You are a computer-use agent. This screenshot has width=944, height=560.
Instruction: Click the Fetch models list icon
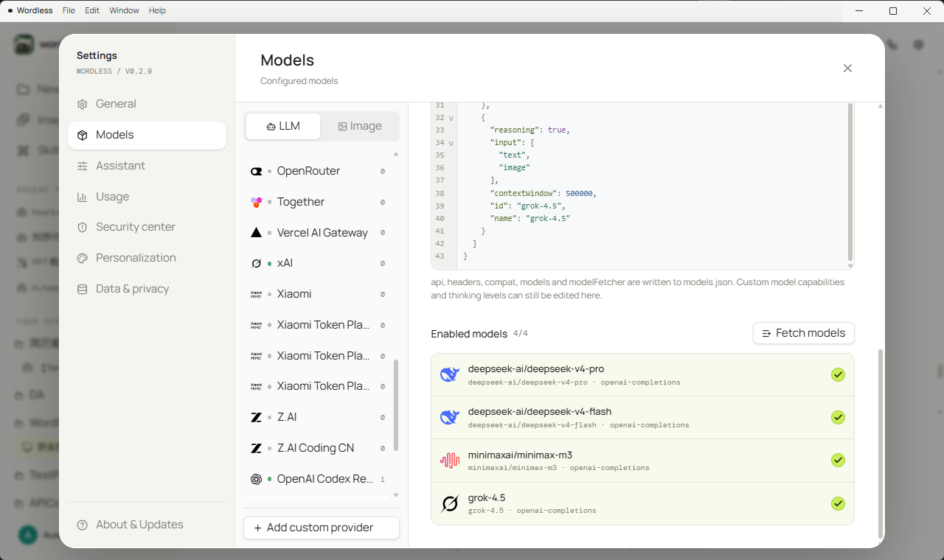click(x=766, y=333)
